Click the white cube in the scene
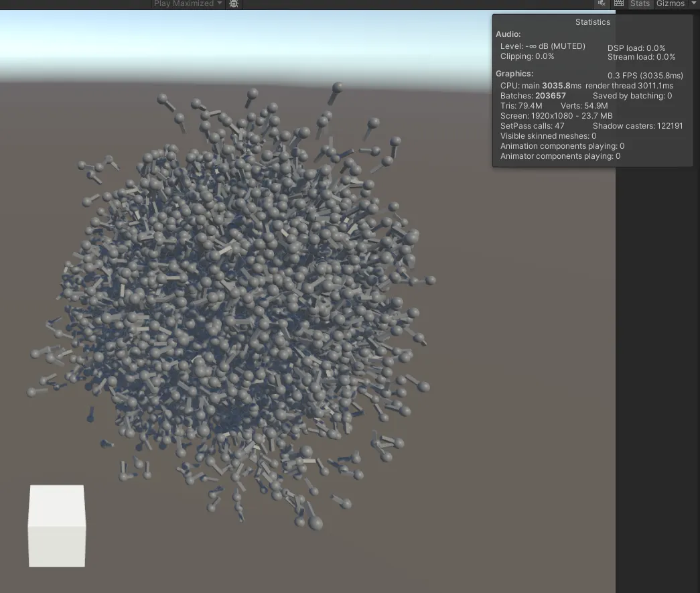Screen dimensions: 700x593 (57, 525)
